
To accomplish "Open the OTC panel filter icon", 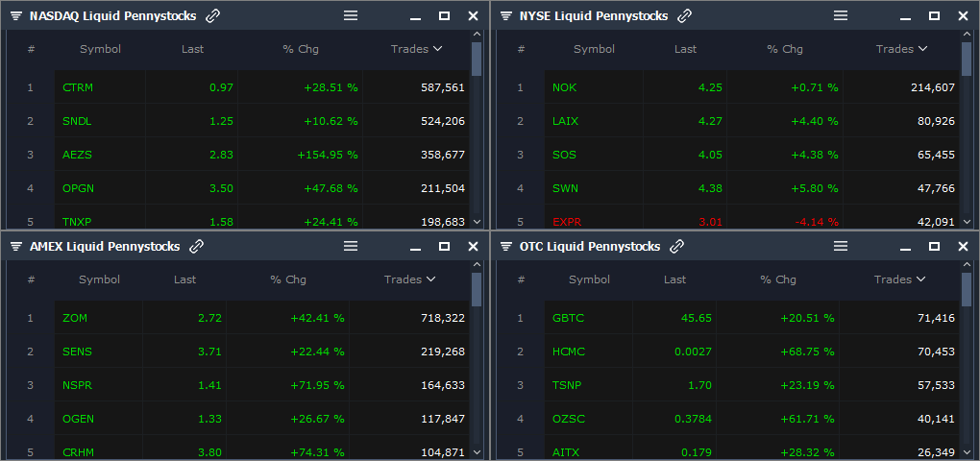I will [506, 247].
